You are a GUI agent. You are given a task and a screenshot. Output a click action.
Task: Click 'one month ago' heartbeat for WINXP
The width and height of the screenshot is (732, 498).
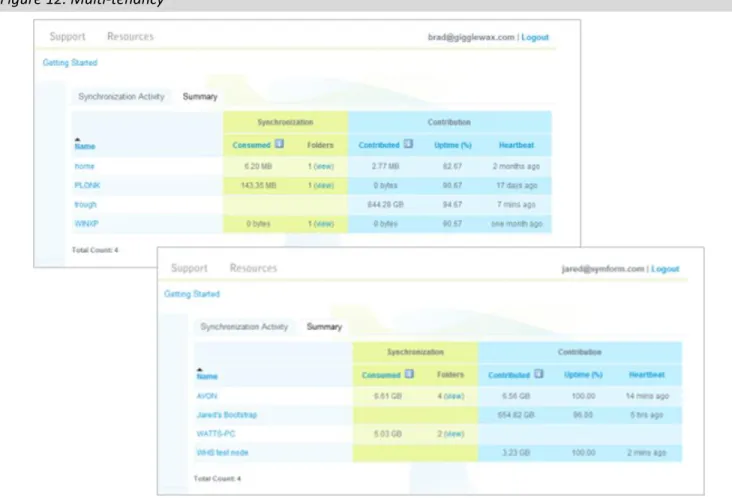(517, 224)
